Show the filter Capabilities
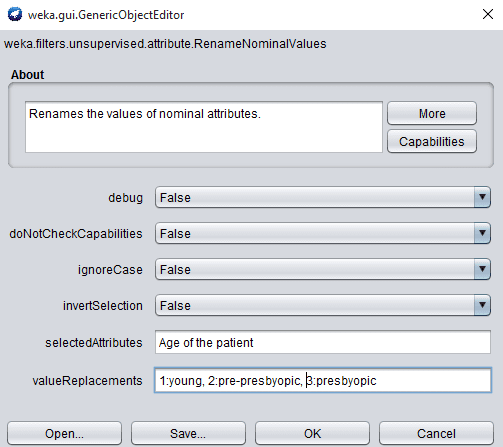The image size is (503, 447). point(432,142)
